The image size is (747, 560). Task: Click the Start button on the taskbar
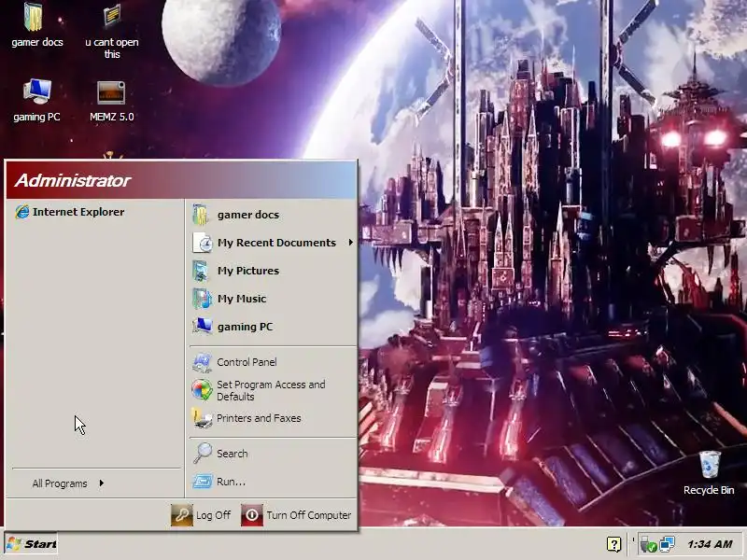31,544
